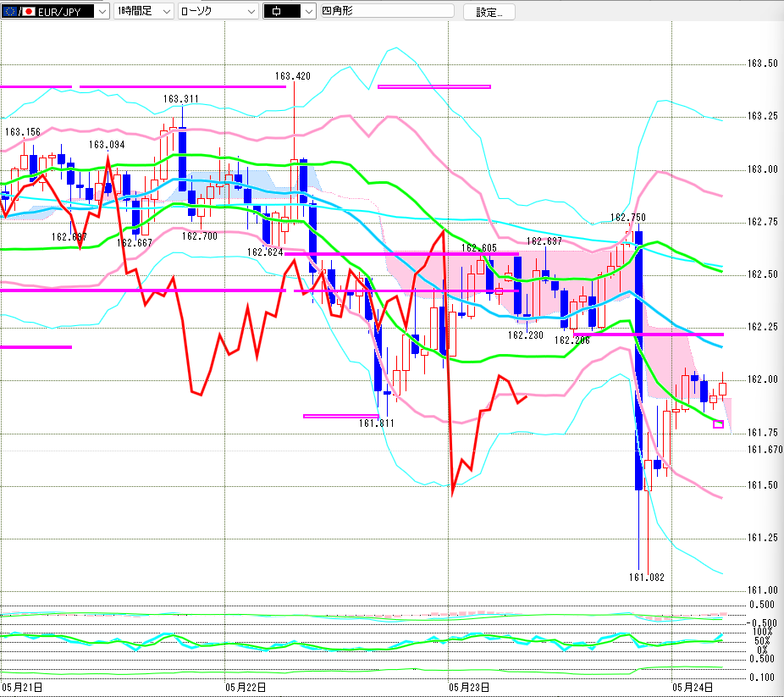Viewport: 784px width, 697px height.
Task: Click the 162.637 price label
Action: click(544, 241)
